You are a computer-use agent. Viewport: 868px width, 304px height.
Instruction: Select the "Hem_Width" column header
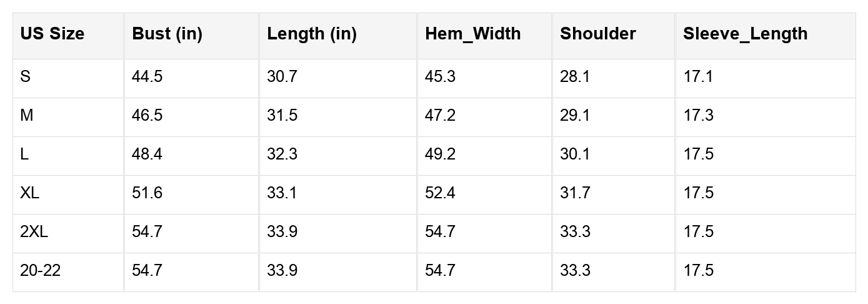point(472,34)
